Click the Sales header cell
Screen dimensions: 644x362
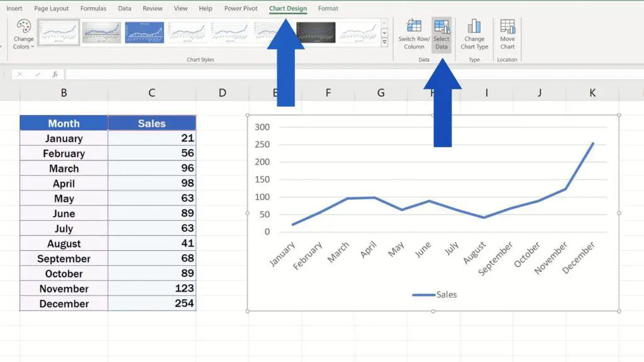coord(152,123)
